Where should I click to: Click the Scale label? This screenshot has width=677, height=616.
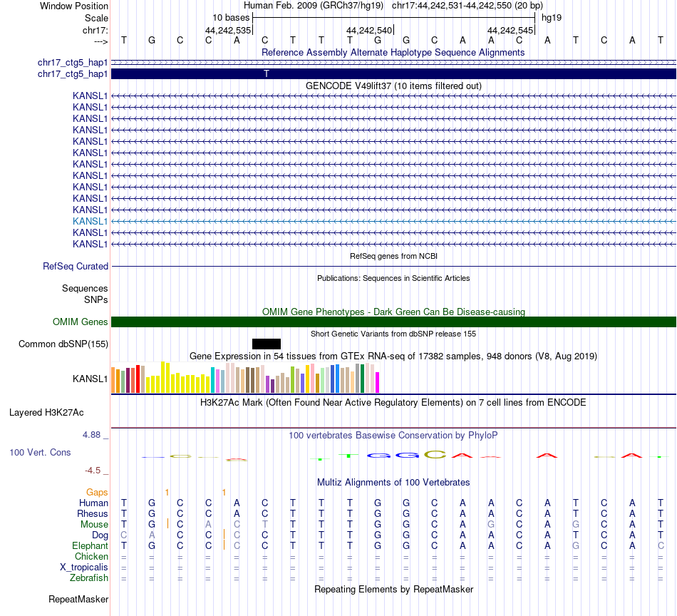[x=96, y=18]
